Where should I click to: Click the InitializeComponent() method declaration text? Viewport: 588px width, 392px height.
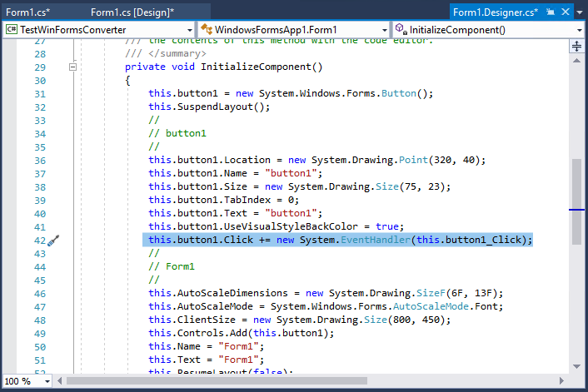point(224,67)
